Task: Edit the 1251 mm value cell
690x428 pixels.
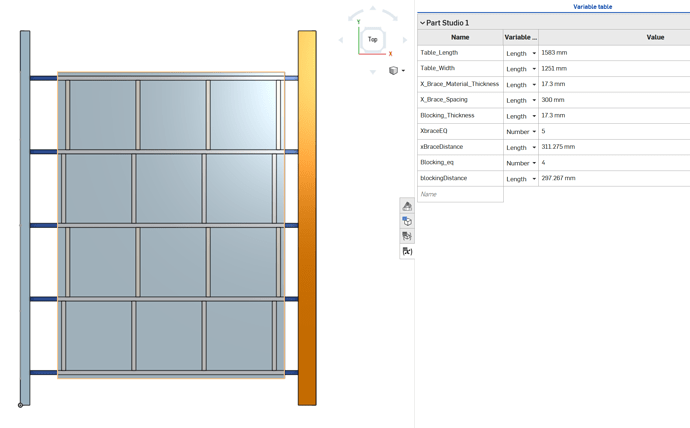Action: coord(614,69)
